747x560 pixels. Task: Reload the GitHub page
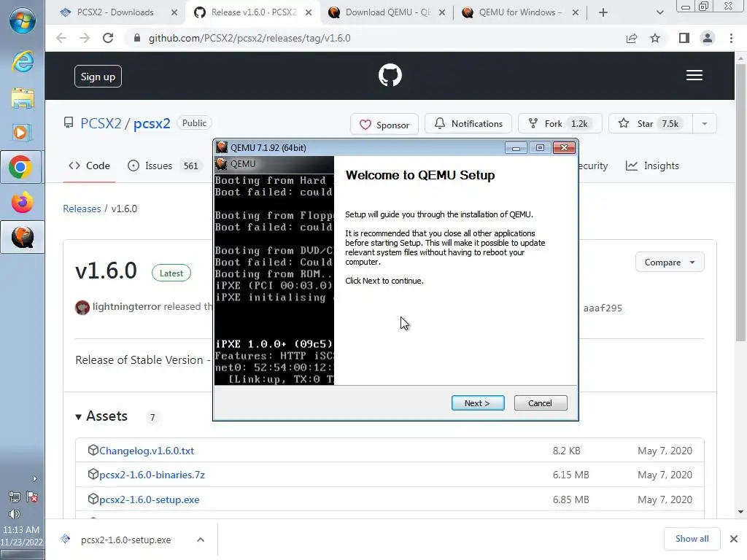(x=108, y=38)
